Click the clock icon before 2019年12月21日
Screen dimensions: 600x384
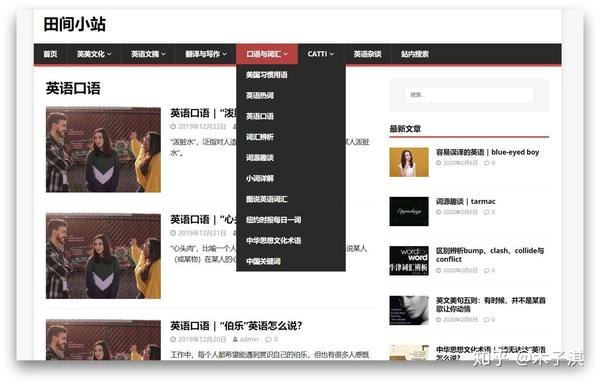[173, 233]
